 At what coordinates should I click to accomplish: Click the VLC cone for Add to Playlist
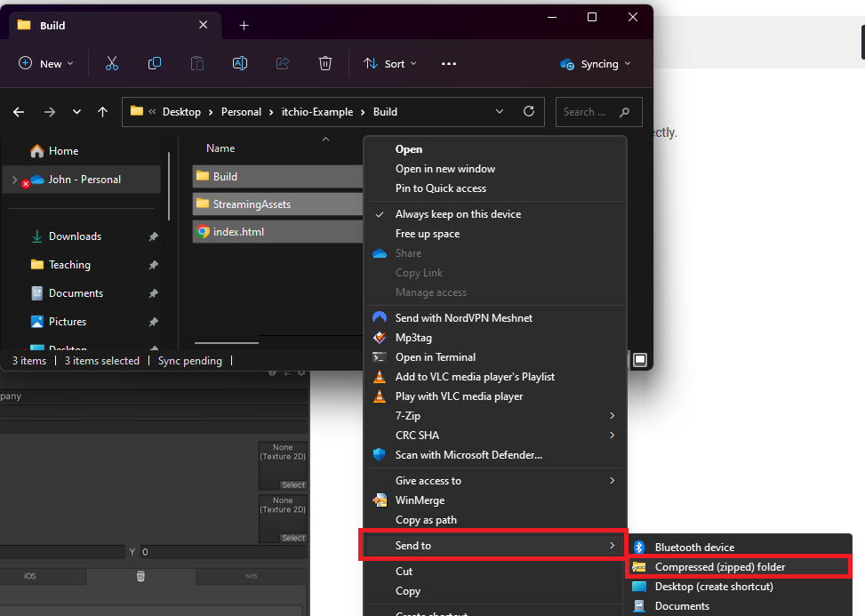[x=380, y=377]
